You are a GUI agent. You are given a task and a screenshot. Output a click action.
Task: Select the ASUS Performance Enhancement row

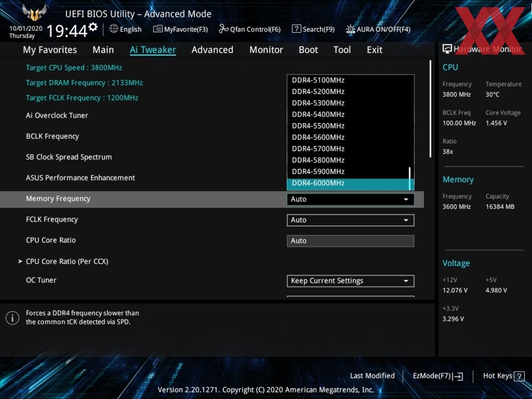click(80, 178)
